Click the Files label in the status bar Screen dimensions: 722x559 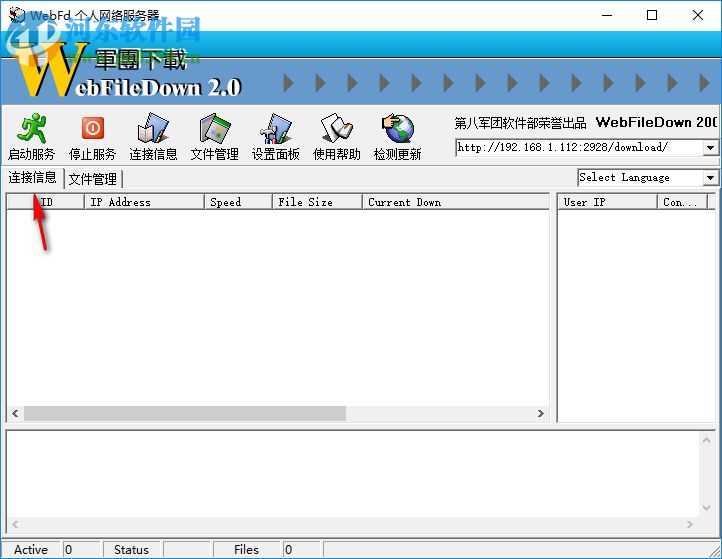pos(246,550)
